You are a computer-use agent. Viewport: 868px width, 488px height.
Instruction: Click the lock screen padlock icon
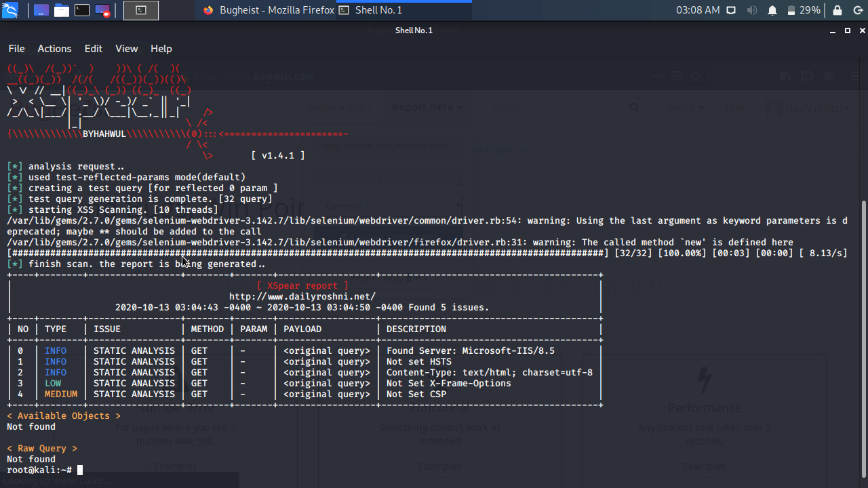click(837, 10)
